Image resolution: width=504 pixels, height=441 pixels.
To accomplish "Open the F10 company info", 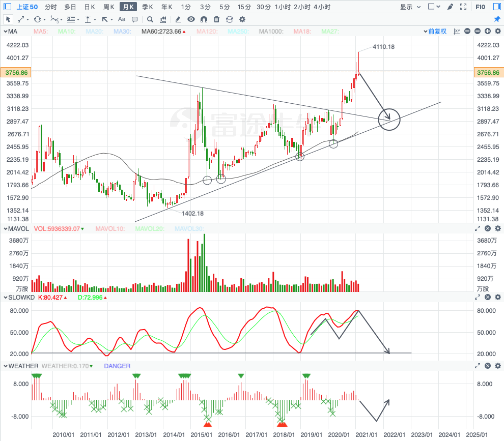I will (x=480, y=7).
